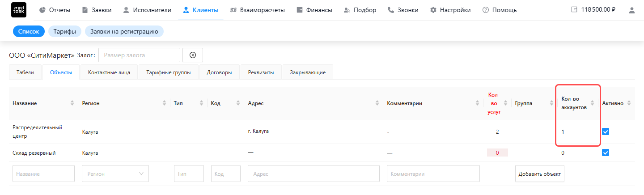Click the services count 2 cell
This screenshot has width=644, height=195.
[497, 131]
